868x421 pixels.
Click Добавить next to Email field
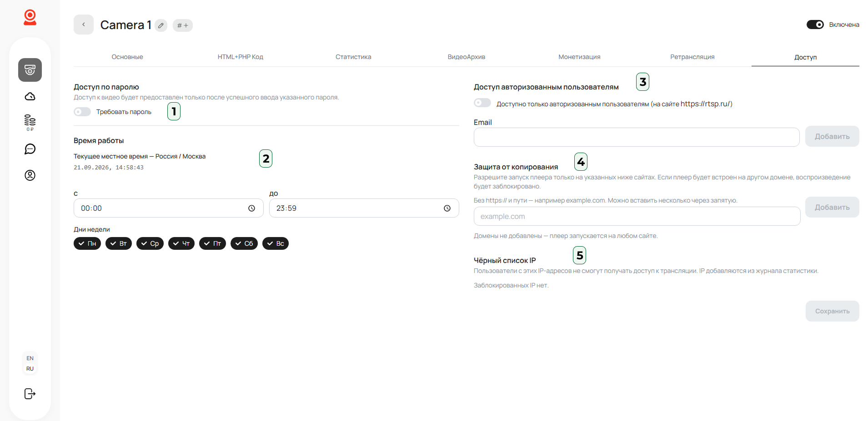click(x=832, y=136)
